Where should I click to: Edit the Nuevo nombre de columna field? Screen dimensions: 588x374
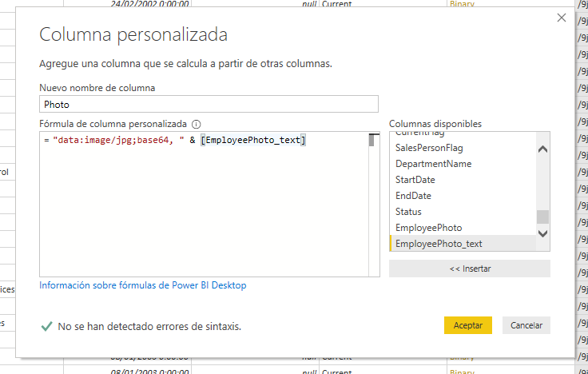point(209,104)
